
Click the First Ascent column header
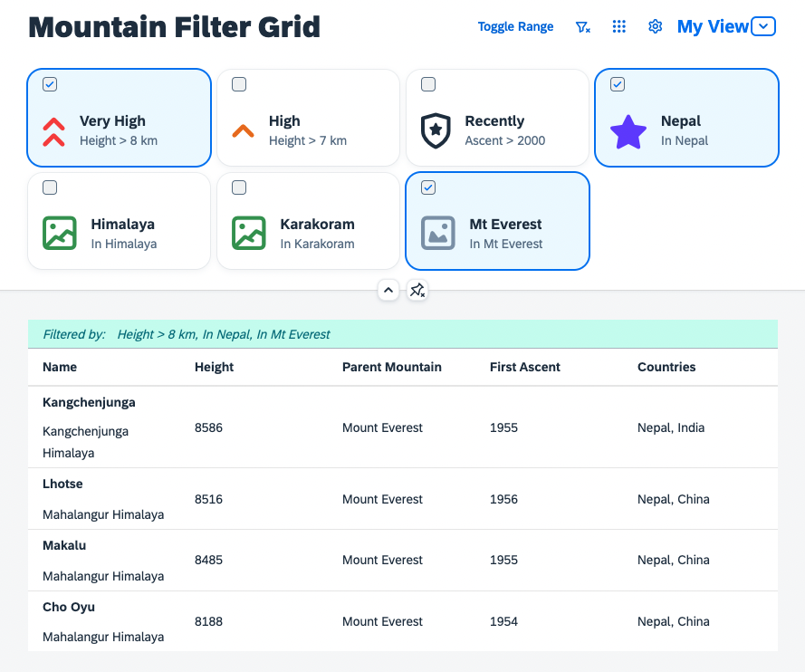(524, 367)
